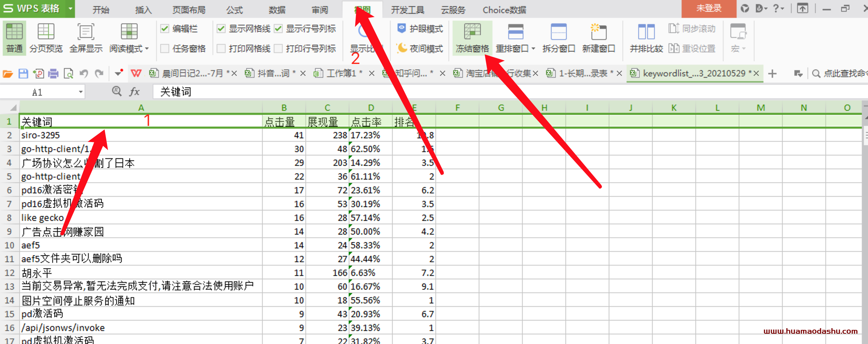
Task: Expand the Name Box dropdown arrow
Action: click(x=80, y=92)
